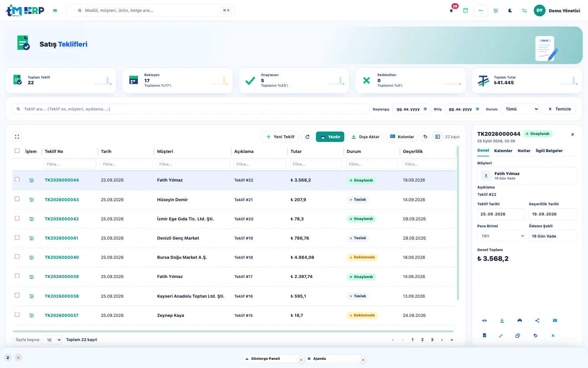Switch to the Kalemler tab
The image size is (588, 368).
pyautogui.click(x=503, y=151)
